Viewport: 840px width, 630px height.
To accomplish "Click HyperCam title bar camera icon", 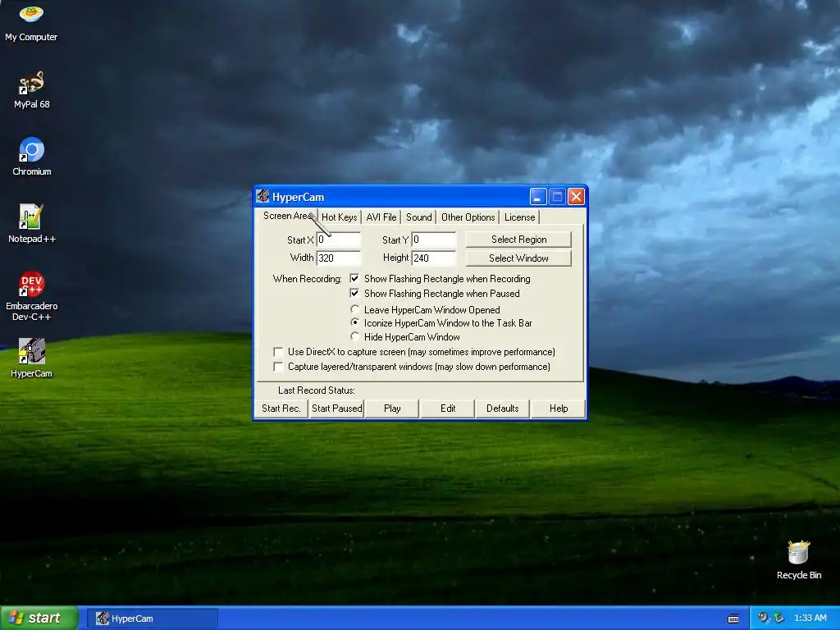I will 262,197.
